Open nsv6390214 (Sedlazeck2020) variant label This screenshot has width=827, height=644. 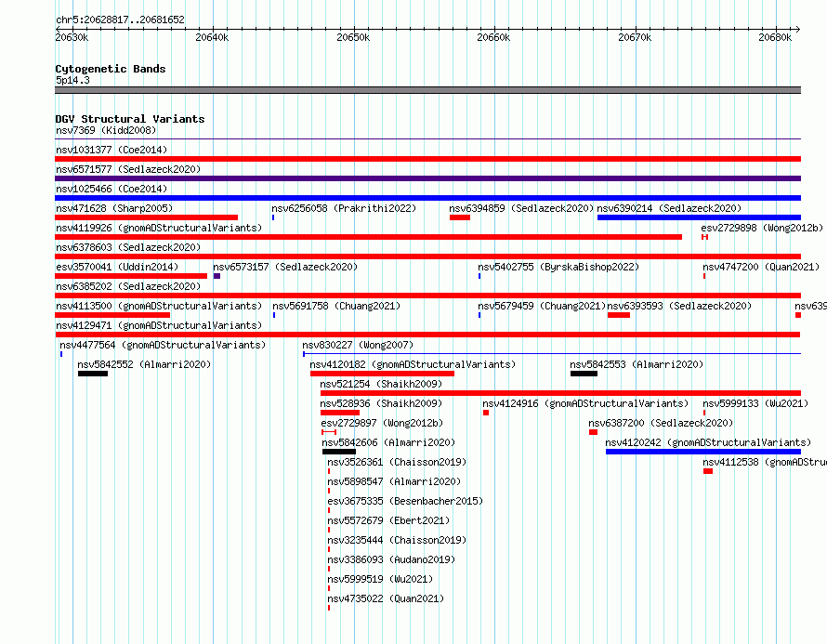click(x=669, y=208)
